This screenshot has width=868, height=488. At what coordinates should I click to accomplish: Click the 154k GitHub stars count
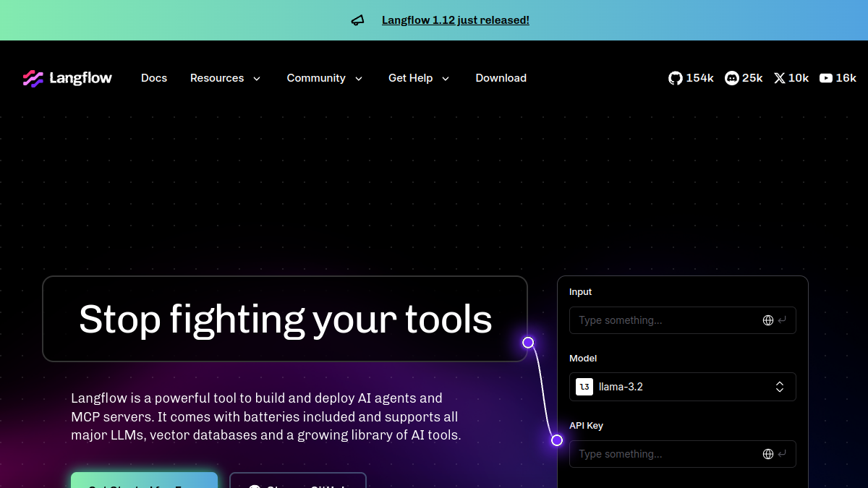tap(700, 78)
